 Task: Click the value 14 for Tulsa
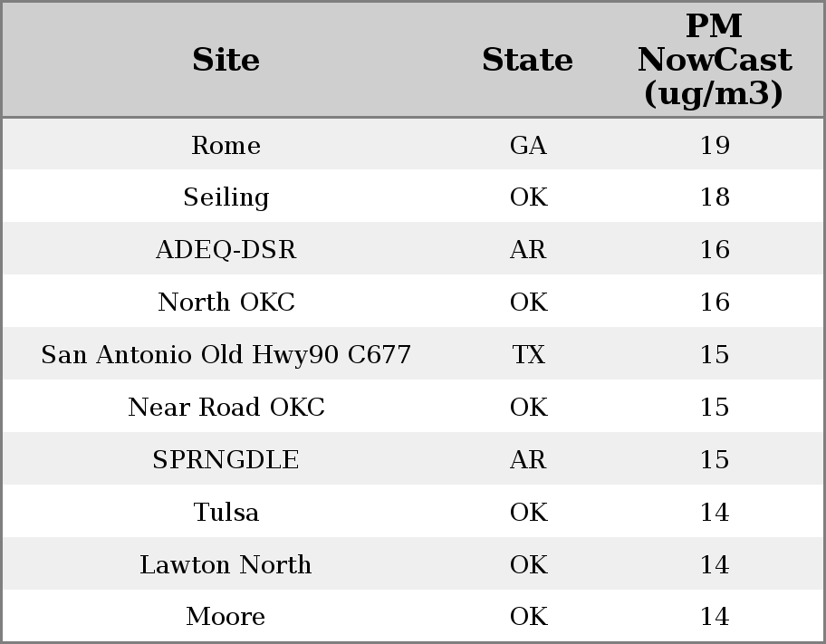pos(715,513)
